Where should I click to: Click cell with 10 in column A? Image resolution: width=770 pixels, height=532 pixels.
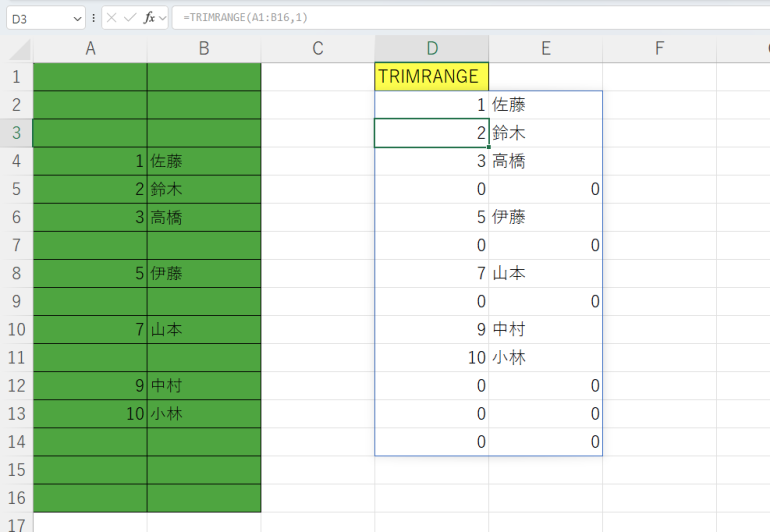click(x=90, y=413)
